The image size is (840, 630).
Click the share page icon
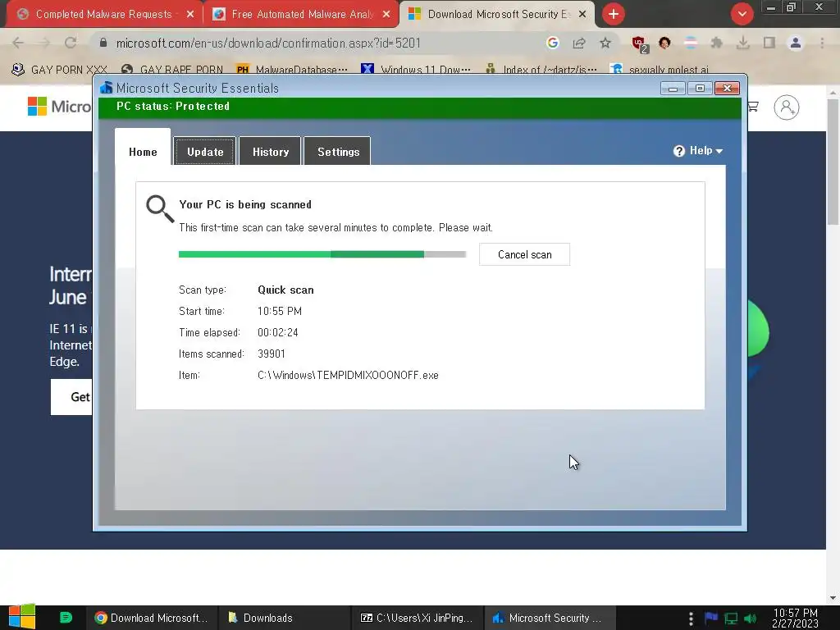coord(579,43)
